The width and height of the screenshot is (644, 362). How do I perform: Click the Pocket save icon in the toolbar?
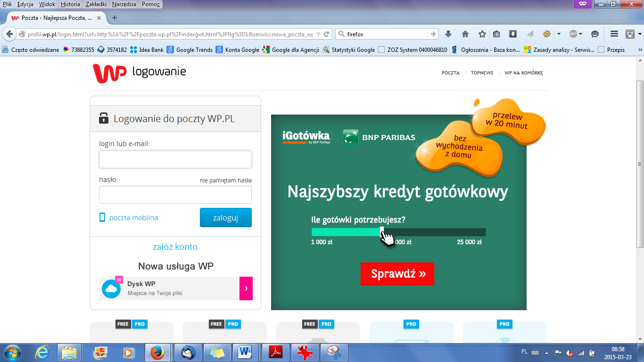513,34
